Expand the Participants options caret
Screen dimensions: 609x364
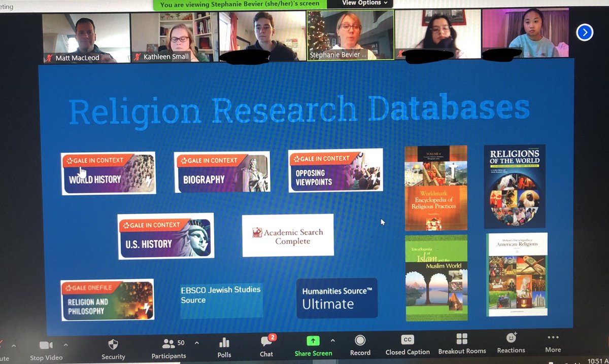196,343
